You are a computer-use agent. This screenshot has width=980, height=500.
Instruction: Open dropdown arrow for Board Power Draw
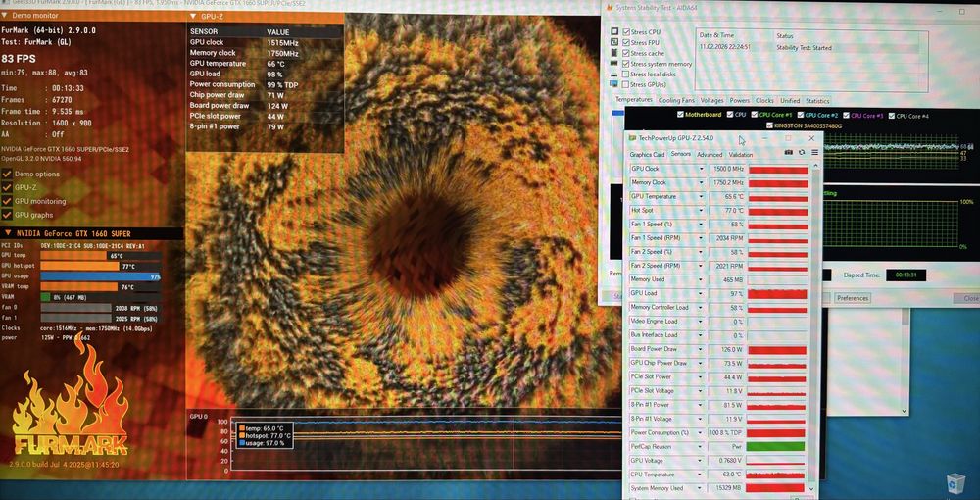pyautogui.click(x=702, y=349)
